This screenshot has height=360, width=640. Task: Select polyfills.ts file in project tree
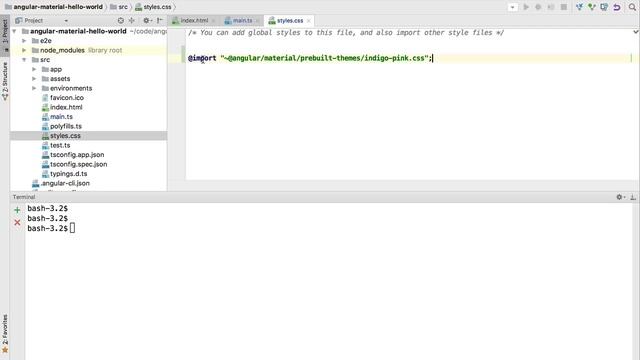66,126
